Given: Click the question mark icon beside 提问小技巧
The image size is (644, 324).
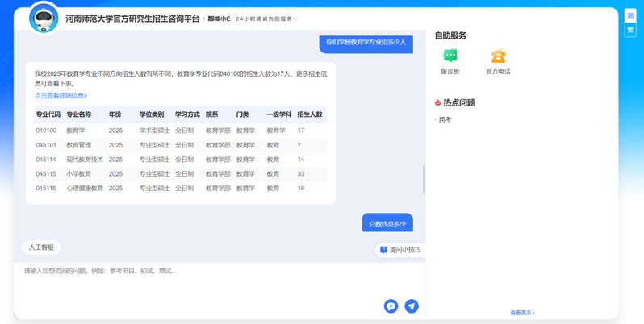Looking at the screenshot, I should click(383, 250).
